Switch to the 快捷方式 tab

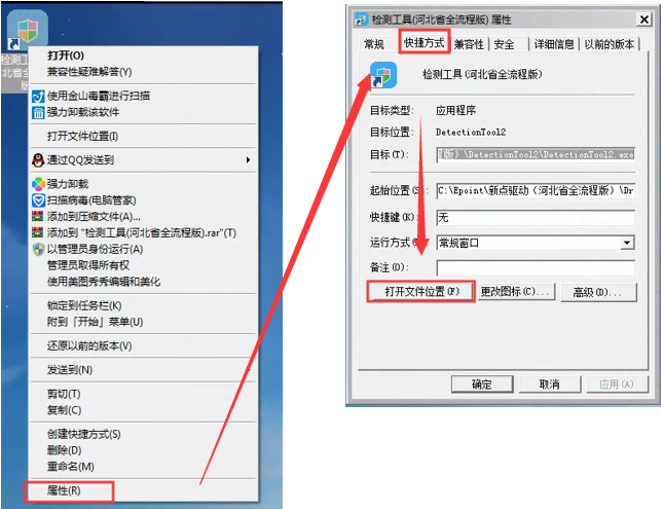[424, 42]
